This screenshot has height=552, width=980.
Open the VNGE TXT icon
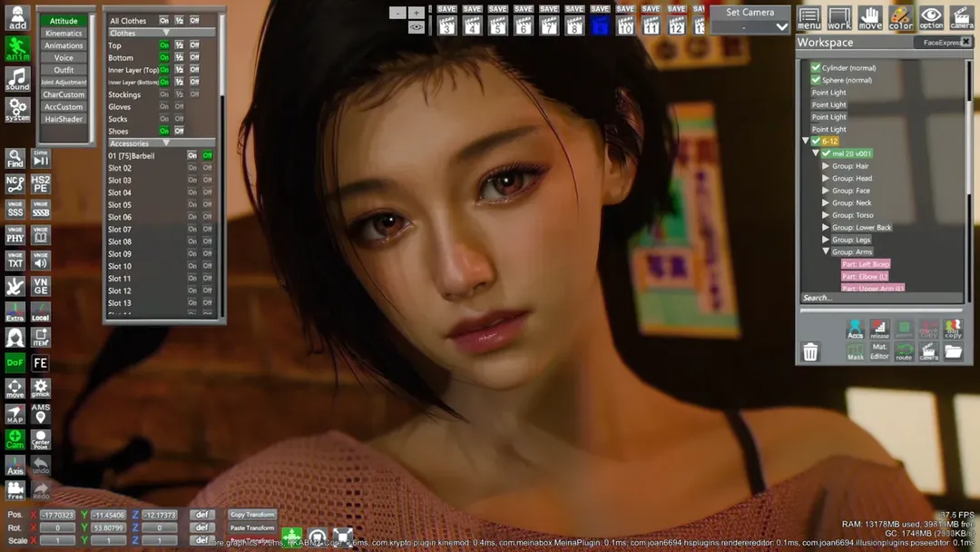(x=15, y=261)
